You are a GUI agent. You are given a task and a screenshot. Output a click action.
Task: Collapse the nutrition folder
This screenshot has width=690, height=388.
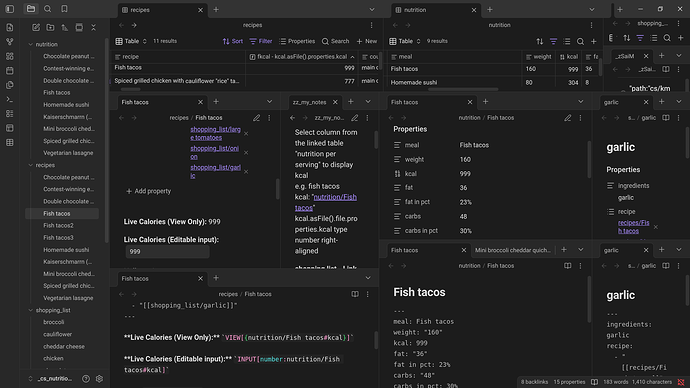31,44
